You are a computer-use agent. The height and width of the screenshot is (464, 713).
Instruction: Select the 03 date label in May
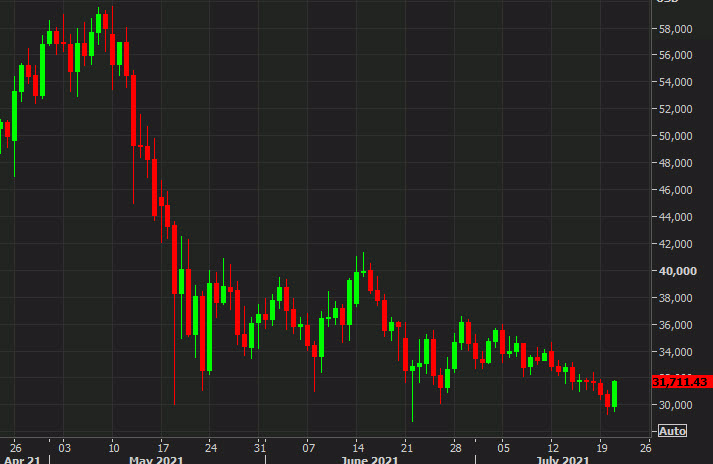pos(65,448)
